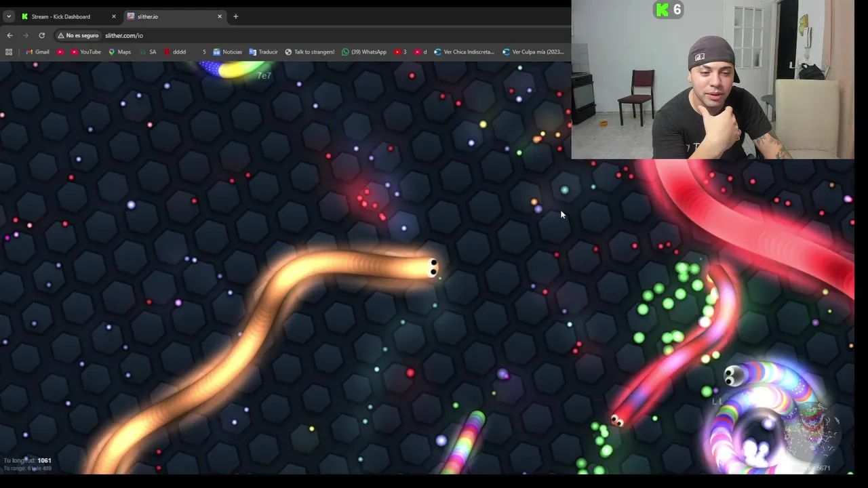Open the YouTube bookmark labeled d
Screen dimensions: 868x488
420,52
